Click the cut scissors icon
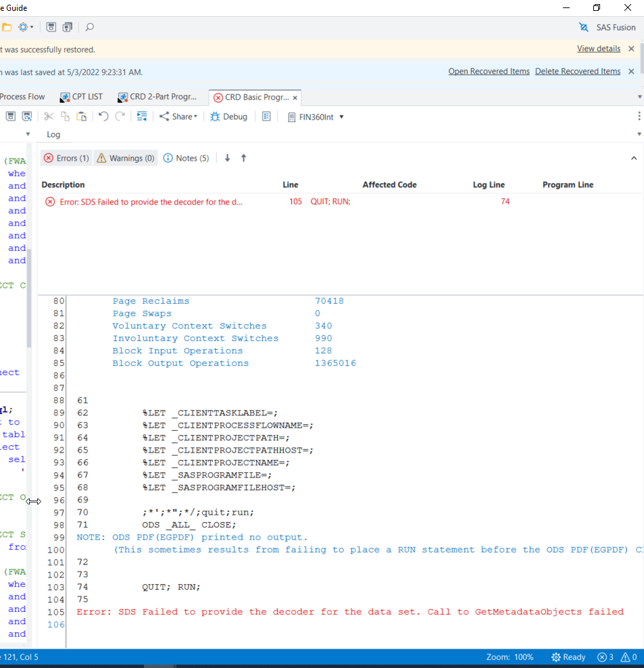The height and width of the screenshot is (668, 644). pos(49,116)
